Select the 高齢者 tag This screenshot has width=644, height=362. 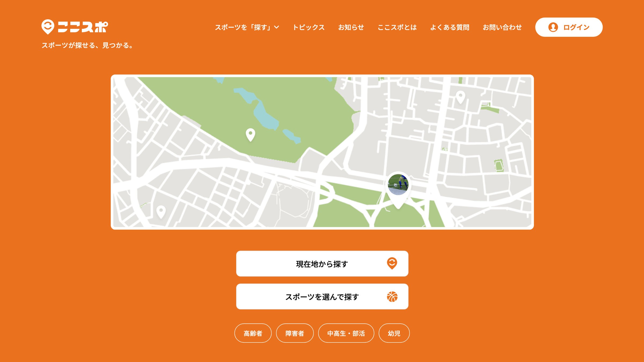pos(253,333)
